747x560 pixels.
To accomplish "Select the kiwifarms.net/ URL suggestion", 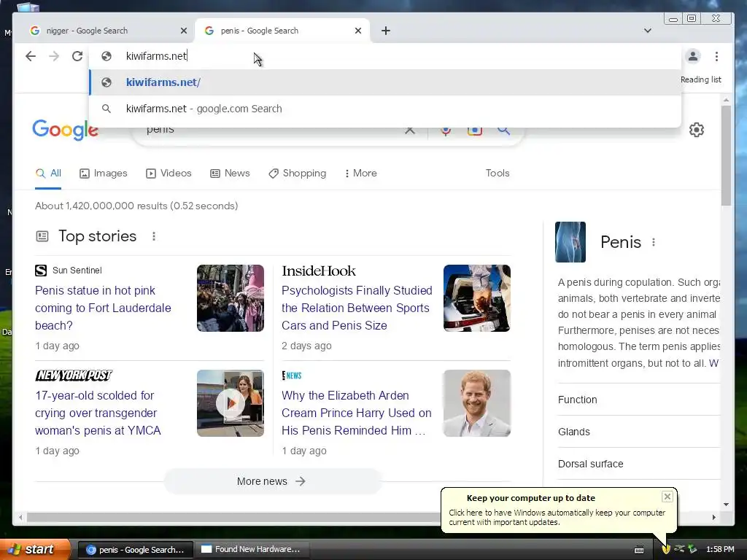I will [385, 82].
